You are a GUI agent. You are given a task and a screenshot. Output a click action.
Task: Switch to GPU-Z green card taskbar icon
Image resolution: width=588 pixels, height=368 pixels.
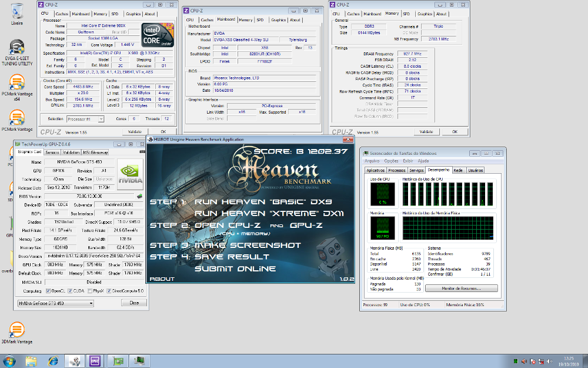tap(118, 362)
